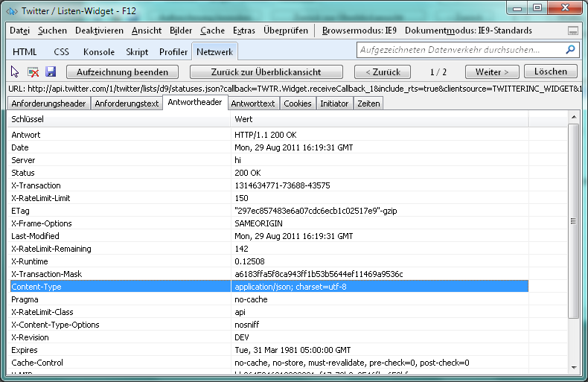Click scrollbar up arrow
Screen dimensions: 588x382
click(x=574, y=117)
